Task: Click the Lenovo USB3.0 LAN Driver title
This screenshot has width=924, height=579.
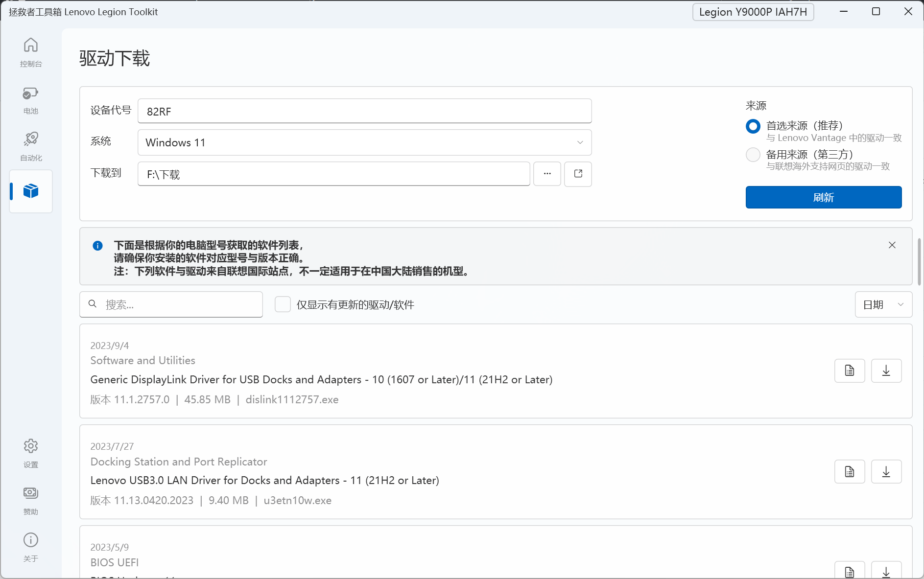Action: (x=265, y=480)
